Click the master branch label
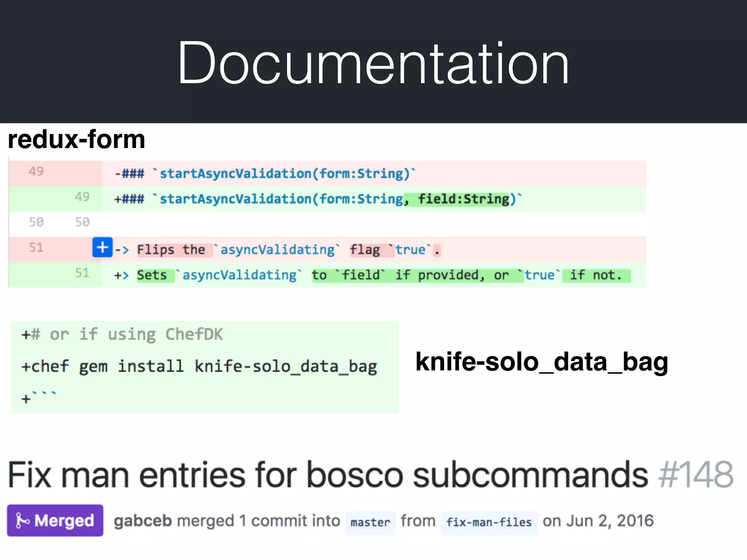 pyautogui.click(x=370, y=522)
